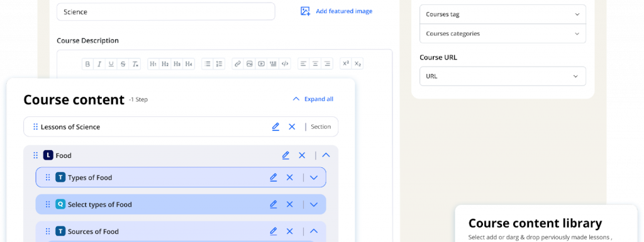Insert a video in the description
This screenshot has width=644, height=242.
[x=261, y=64]
